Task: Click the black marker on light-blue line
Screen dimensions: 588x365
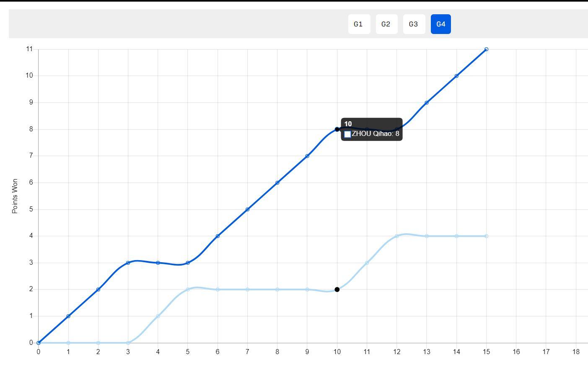Action: (x=337, y=289)
